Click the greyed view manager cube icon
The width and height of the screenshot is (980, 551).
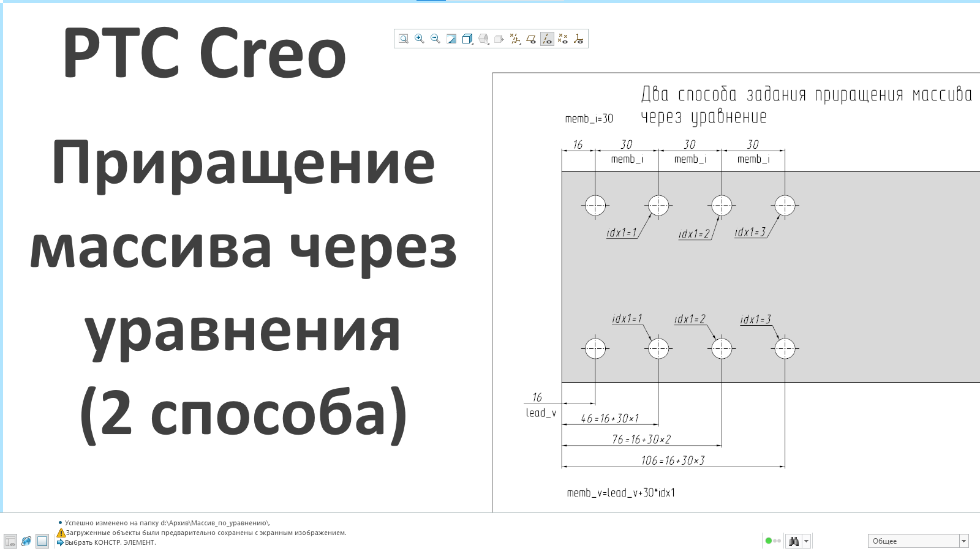[499, 39]
